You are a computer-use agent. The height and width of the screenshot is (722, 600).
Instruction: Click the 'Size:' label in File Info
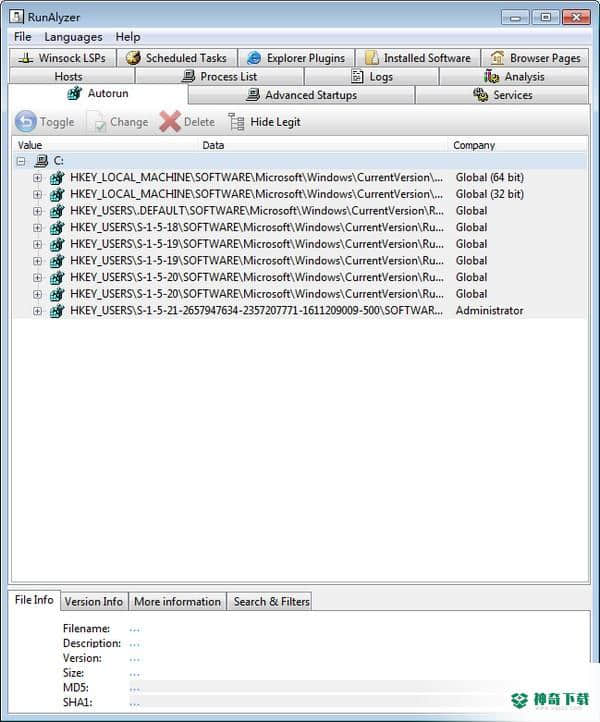click(74, 673)
